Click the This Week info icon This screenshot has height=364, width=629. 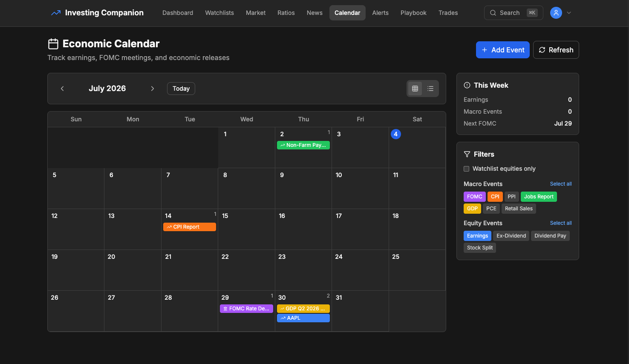(x=467, y=85)
